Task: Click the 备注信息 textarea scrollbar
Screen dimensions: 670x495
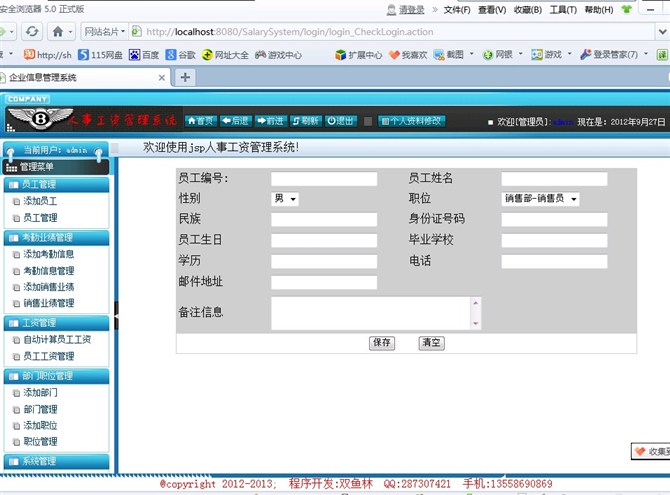Action: pos(476,313)
